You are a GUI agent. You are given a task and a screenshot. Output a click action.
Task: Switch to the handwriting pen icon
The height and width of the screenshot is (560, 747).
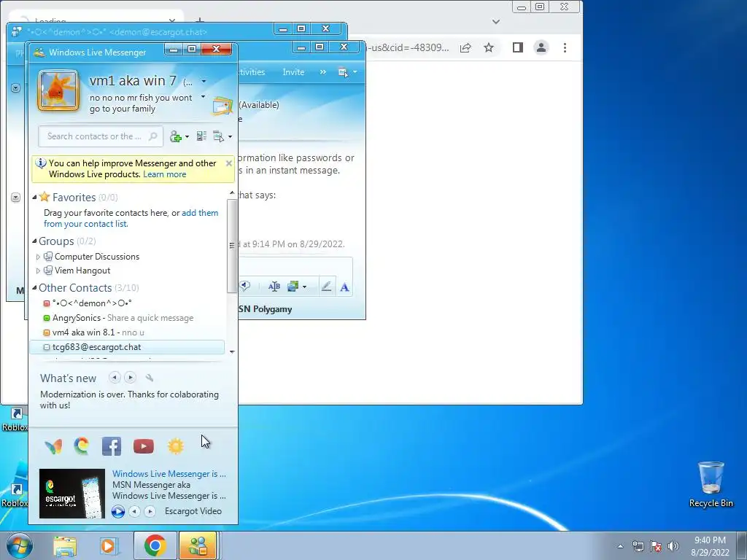326,287
